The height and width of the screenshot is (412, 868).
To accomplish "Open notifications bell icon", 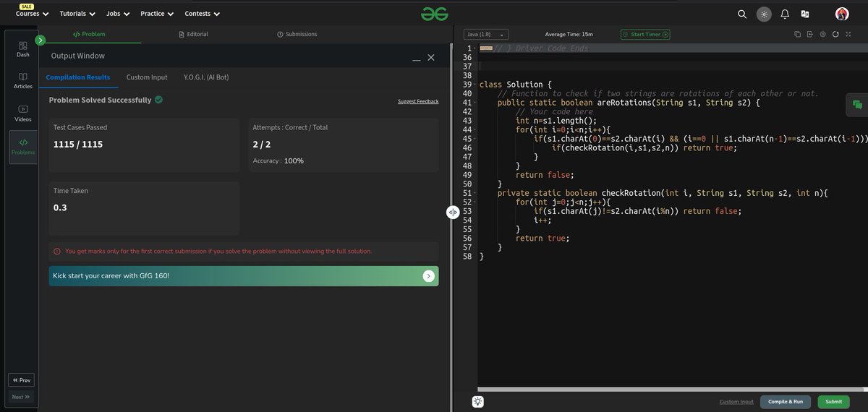I will [x=784, y=14].
